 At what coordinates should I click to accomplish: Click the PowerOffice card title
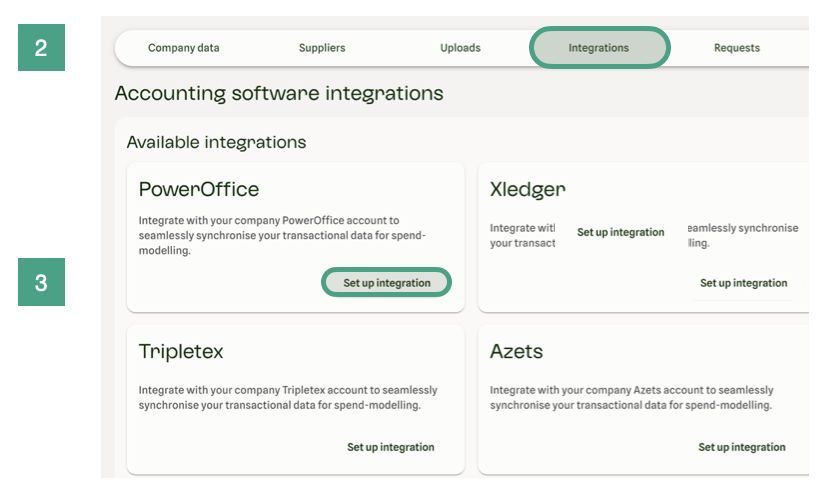(199, 189)
